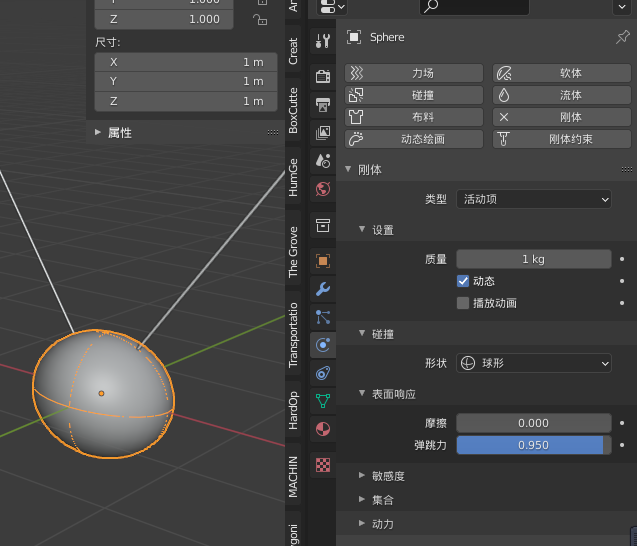Collapse the 刚体 panel

point(348,169)
